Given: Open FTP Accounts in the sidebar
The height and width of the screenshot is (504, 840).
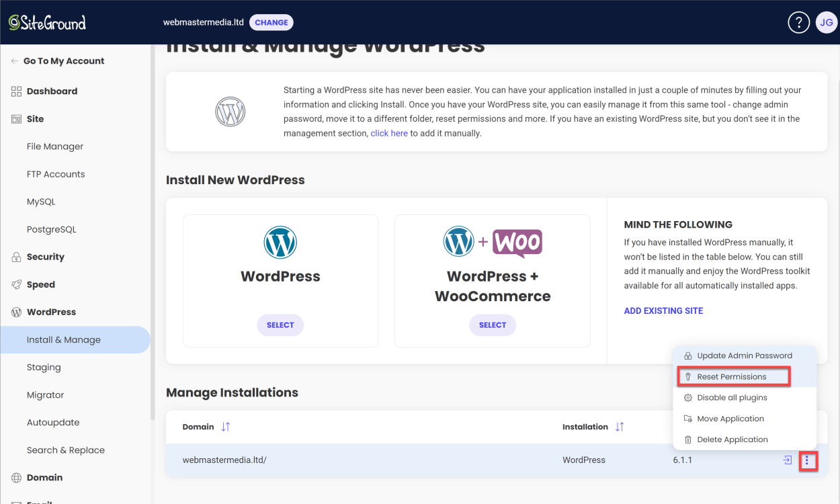Looking at the screenshot, I should pyautogui.click(x=56, y=174).
